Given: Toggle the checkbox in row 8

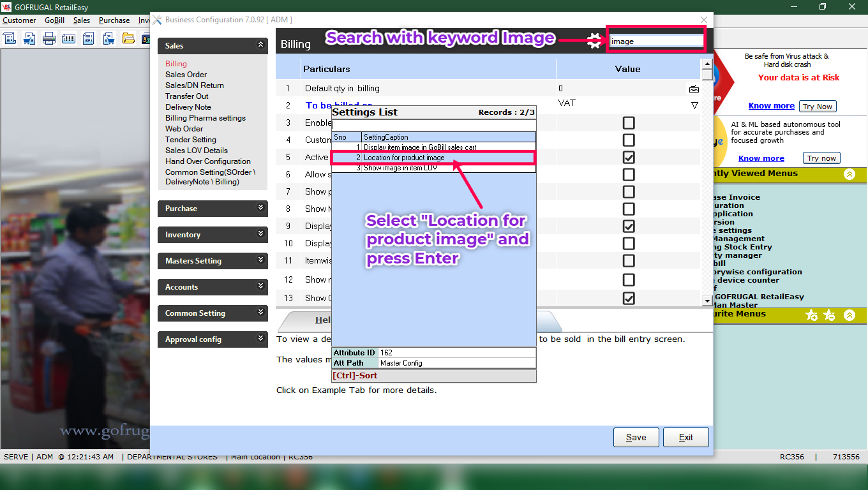Looking at the screenshot, I should coord(629,209).
